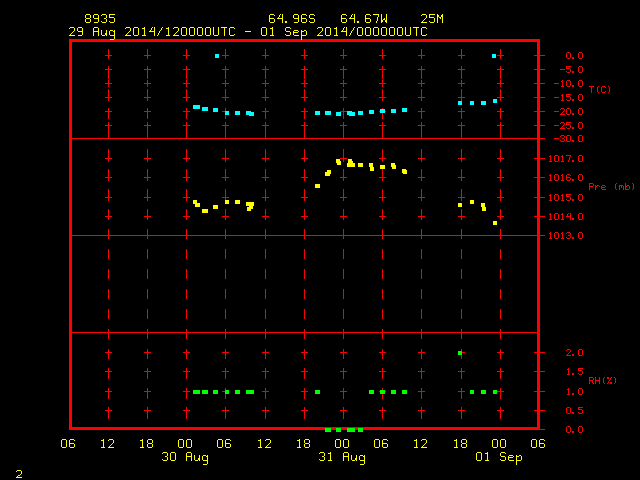Click the RH(%) humidity axis label
640x480 pixels.
point(602,380)
